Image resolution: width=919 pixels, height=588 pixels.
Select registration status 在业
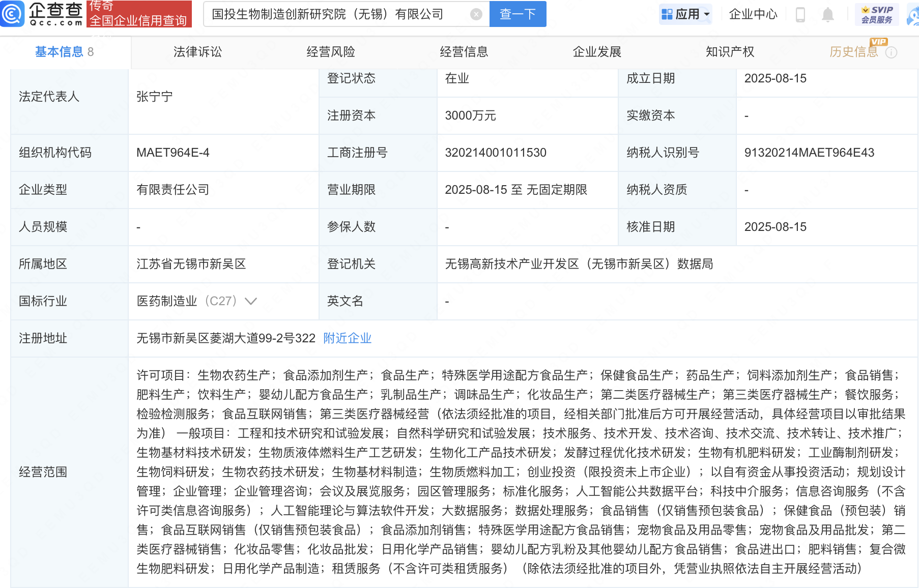tap(457, 78)
